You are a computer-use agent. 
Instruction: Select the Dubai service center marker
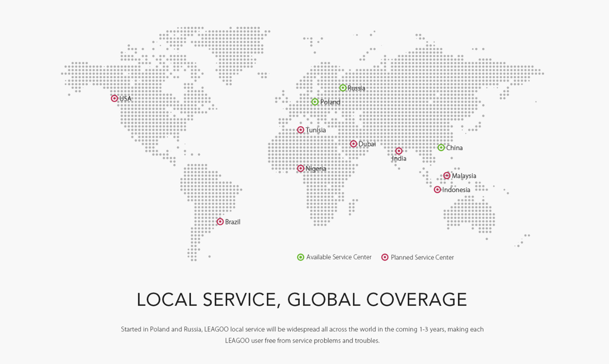click(x=353, y=144)
